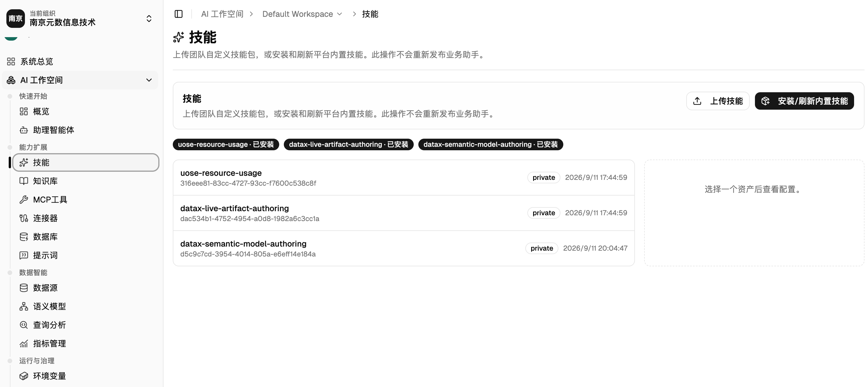Viewport: 868px width, 387px height.
Task: Open 助理智能体 robot icon
Action: pos(23,130)
